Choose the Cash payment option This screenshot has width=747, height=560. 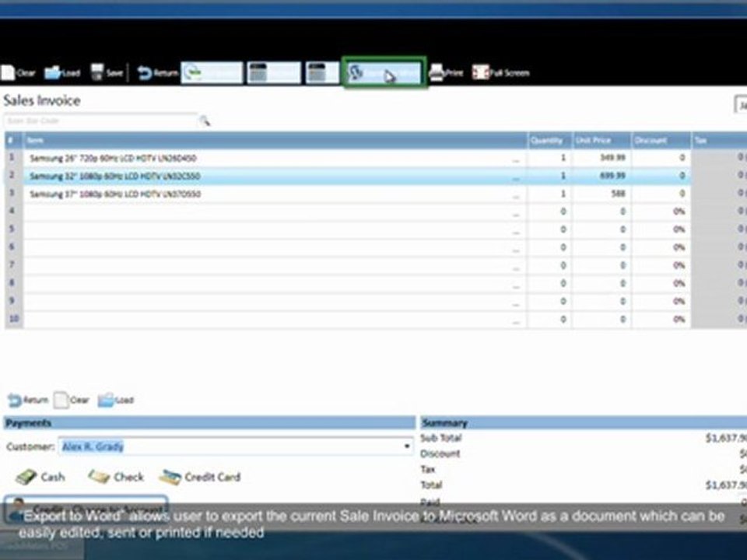pyautogui.click(x=40, y=477)
